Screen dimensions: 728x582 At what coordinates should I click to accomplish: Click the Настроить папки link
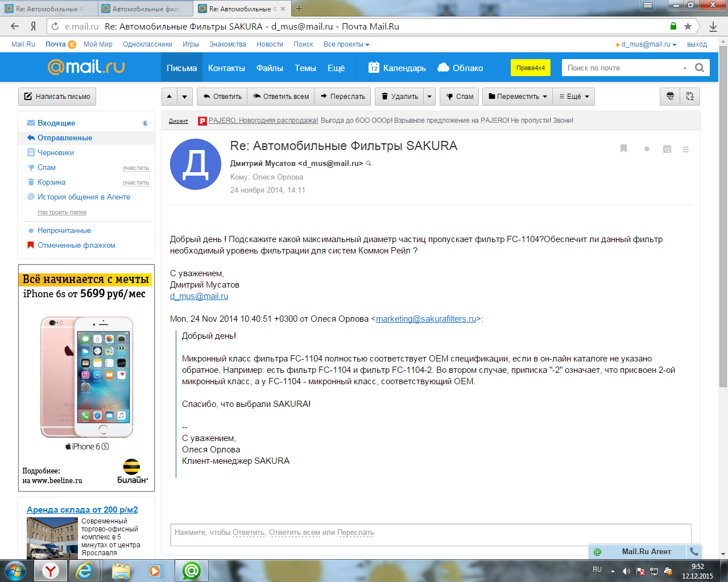62,212
